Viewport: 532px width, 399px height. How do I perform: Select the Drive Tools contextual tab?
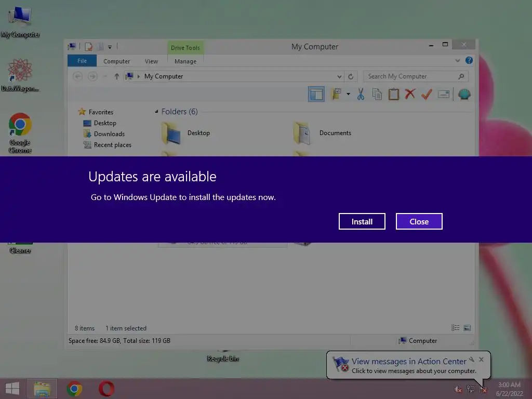pyautogui.click(x=185, y=47)
